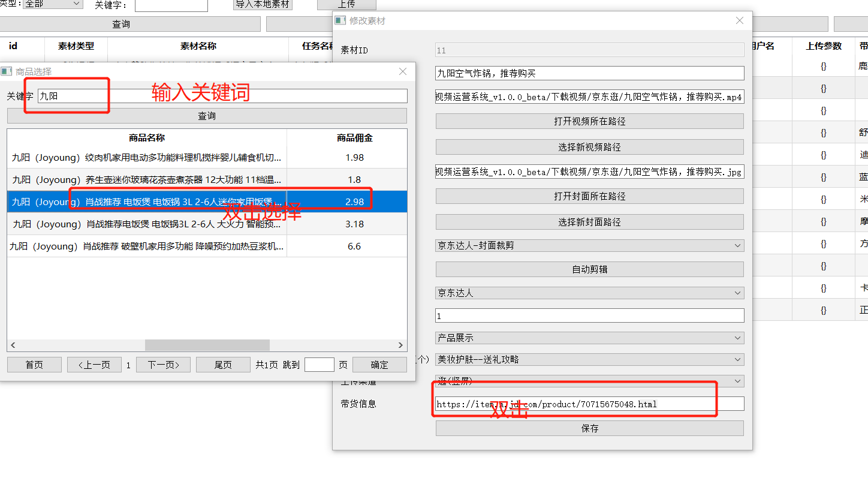Click the 素材类型 column header
The width and height of the screenshot is (868, 481).
point(76,46)
